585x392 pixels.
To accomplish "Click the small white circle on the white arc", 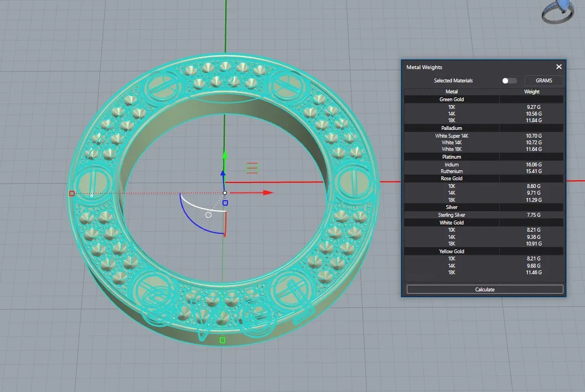I will [x=208, y=215].
